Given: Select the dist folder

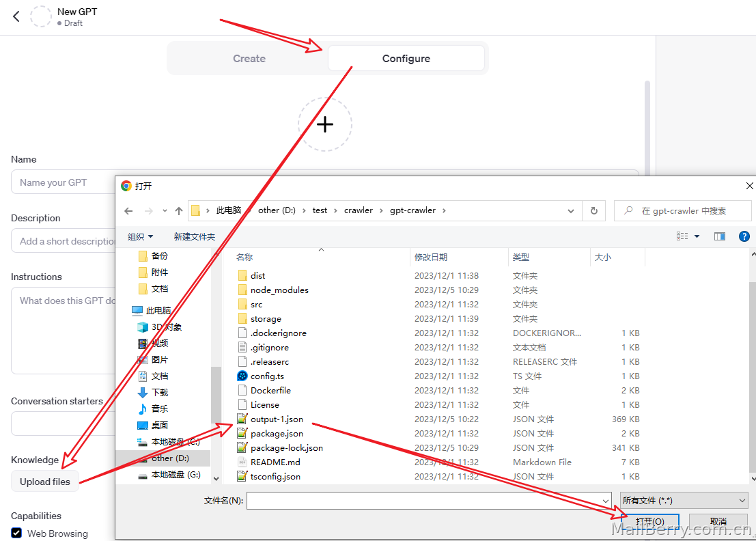Looking at the screenshot, I should [x=258, y=276].
